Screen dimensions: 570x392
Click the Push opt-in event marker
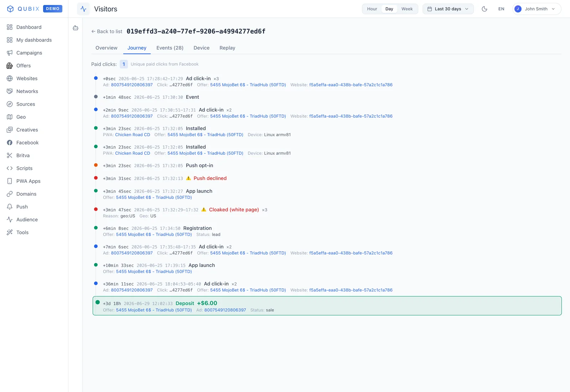[96, 165]
